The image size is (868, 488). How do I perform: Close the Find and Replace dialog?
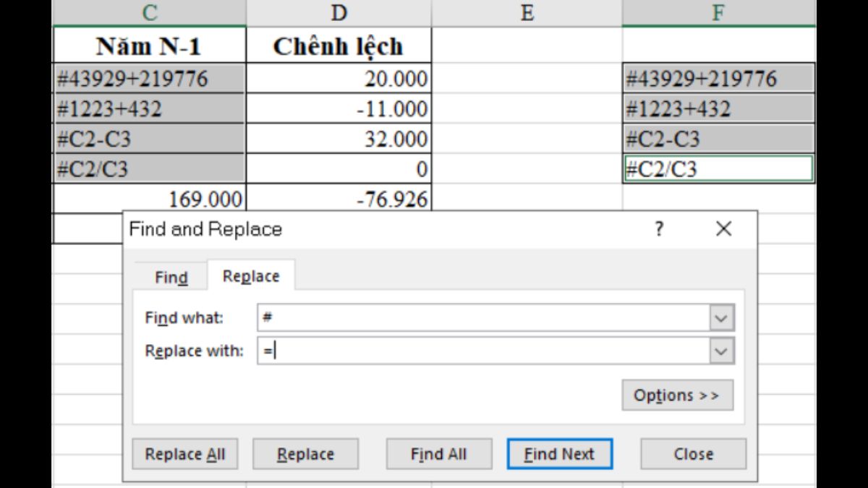(692, 454)
